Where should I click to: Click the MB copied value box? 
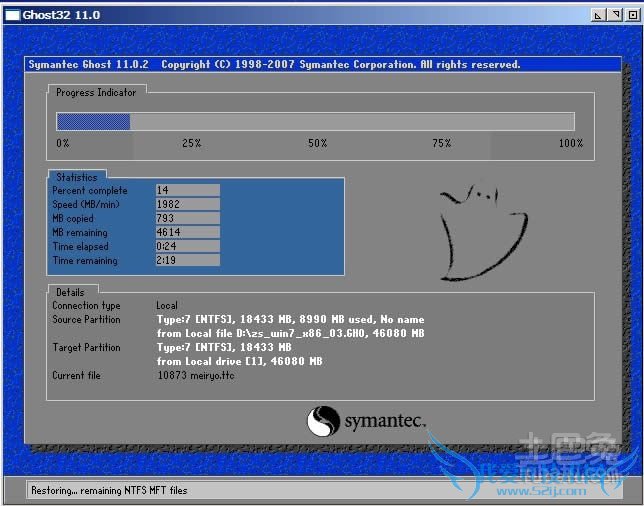point(187,218)
